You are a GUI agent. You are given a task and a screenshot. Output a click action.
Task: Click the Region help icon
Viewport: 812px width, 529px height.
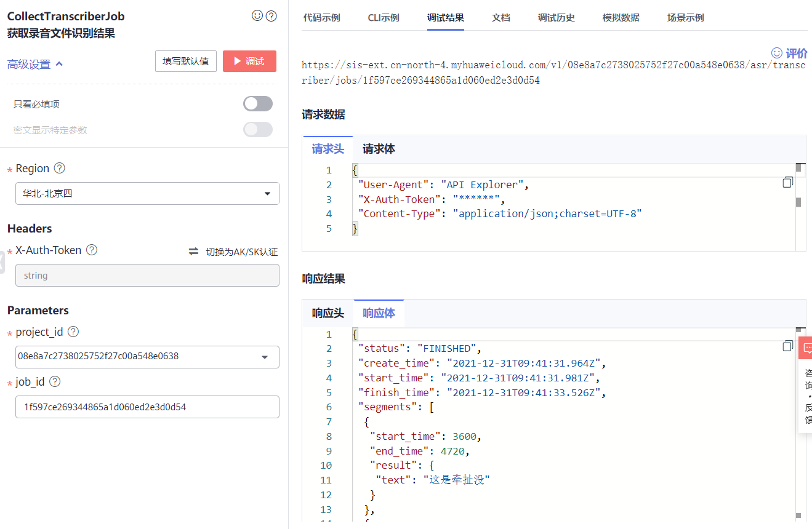coord(60,168)
